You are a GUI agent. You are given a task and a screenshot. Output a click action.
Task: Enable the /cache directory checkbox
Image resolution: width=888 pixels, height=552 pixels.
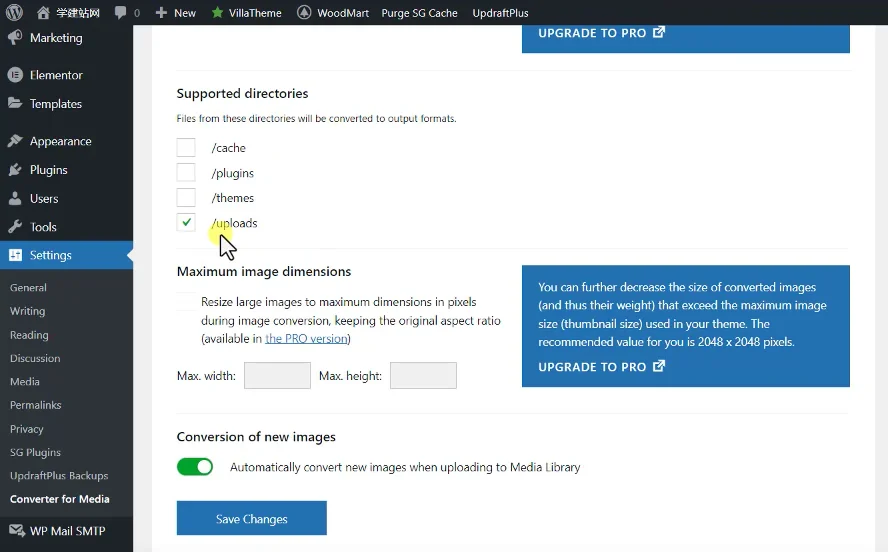pos(186,148)
